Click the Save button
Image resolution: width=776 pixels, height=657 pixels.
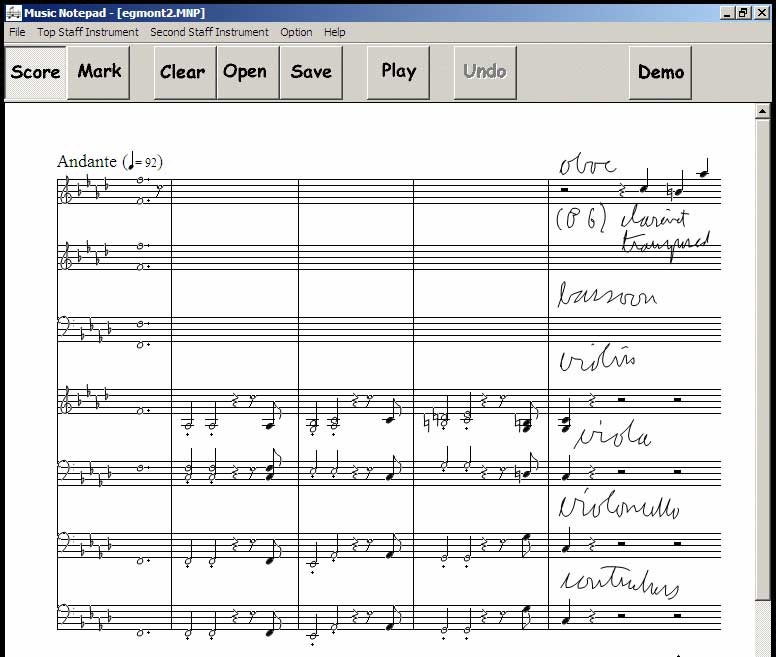(x=311, y=72)
